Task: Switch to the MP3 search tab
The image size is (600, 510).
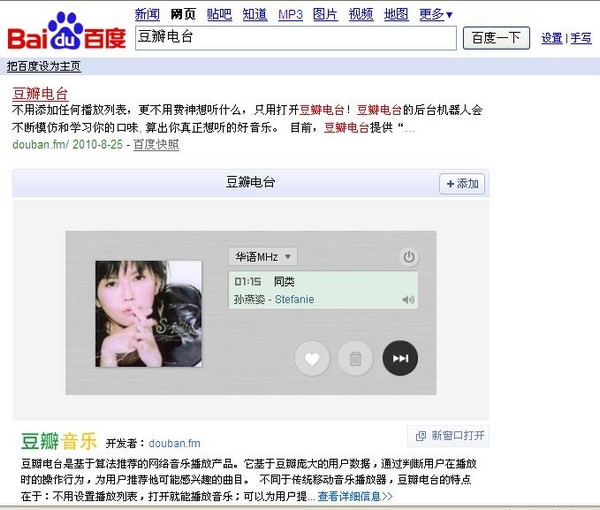Action: (290, 15)
